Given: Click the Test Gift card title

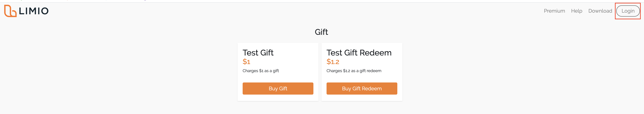Looking at the screenshot, I should (258, 53).
